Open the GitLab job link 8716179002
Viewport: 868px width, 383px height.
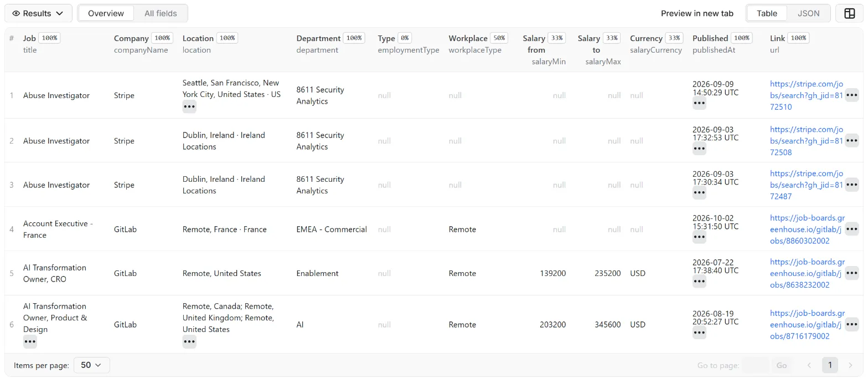tap(807, 324)
